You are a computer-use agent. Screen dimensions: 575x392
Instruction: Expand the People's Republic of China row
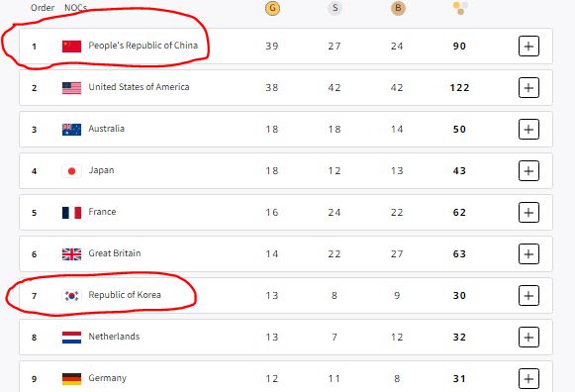528,47
